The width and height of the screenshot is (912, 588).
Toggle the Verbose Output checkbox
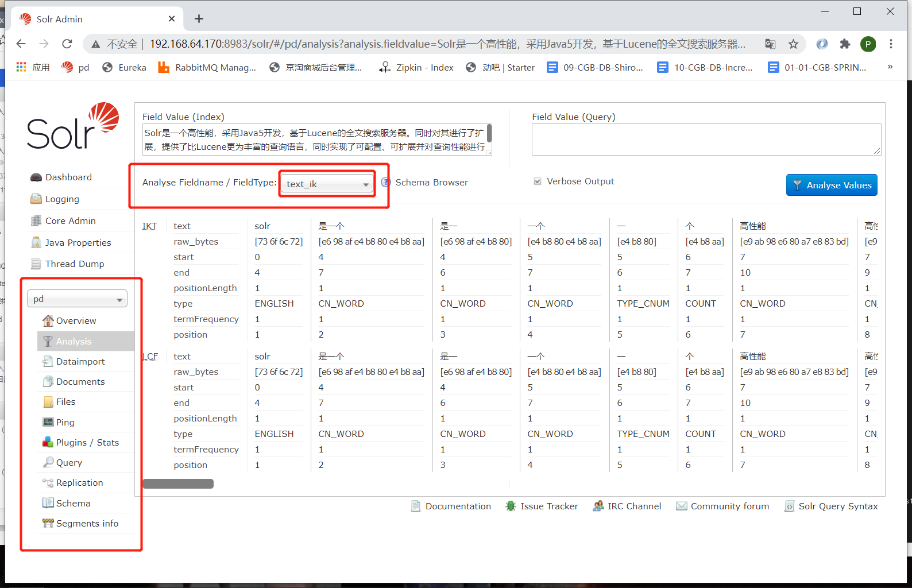pyautogui.click(x=538, y=181)
